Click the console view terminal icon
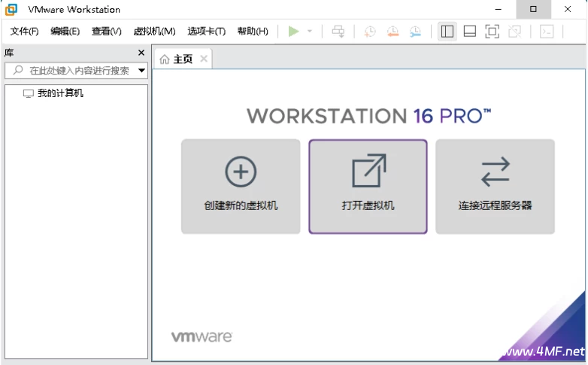Viewport: 588px width, 365px height. tap(547, 31)
